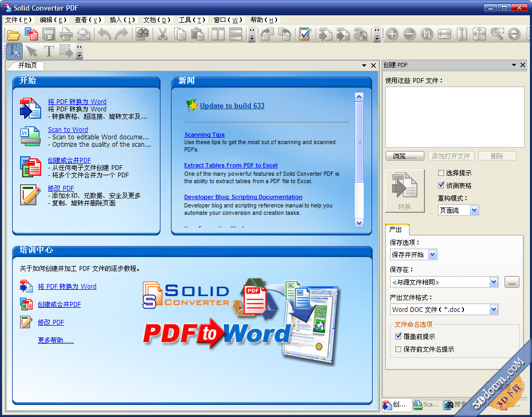Click the 转换 convert button

(405, 191)
